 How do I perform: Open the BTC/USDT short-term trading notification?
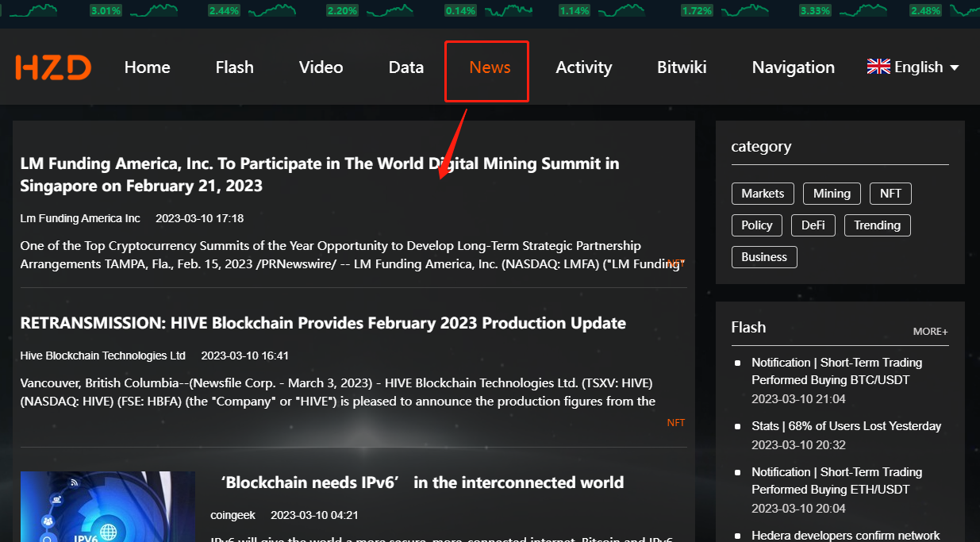tap(837, 371)
